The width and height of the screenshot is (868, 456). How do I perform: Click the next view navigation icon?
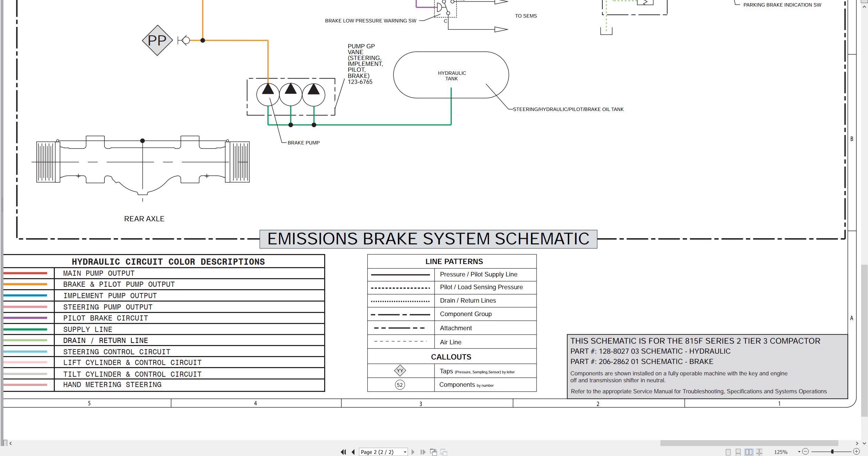pos(444,452)
